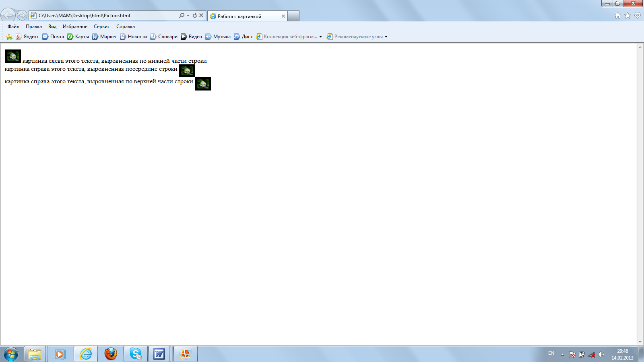The image size is (644, 362).
Task: Open the Сервис menu
Action: (102, 27)
